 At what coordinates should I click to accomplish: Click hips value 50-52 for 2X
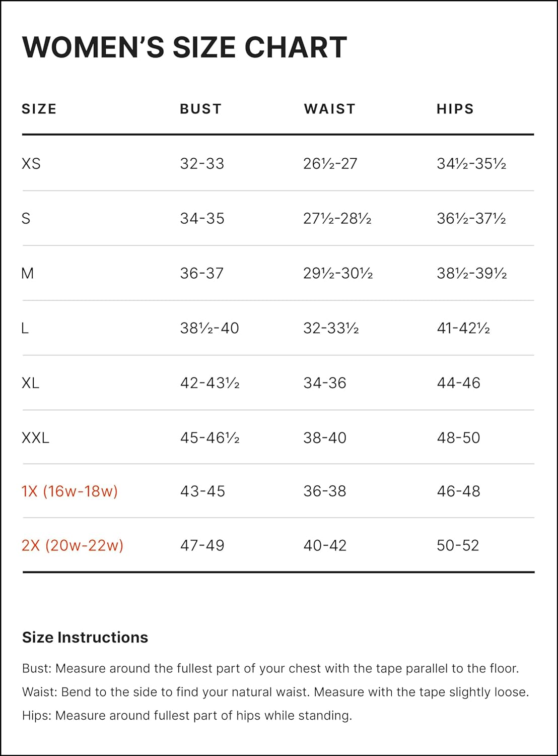pyautogui.click(x=458, y=545)
